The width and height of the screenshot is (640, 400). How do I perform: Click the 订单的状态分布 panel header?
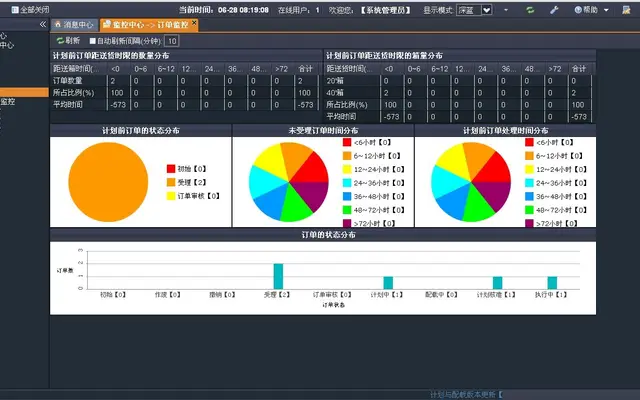(323, 235)
